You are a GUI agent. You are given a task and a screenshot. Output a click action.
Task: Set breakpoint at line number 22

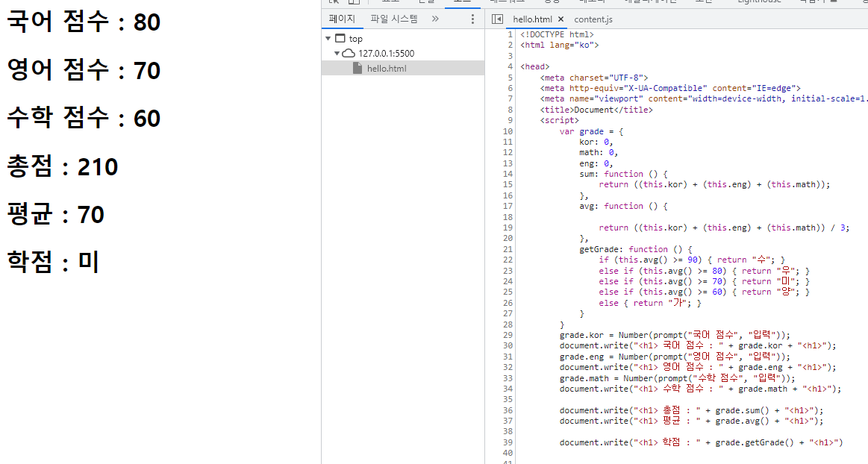pos(508,260)
